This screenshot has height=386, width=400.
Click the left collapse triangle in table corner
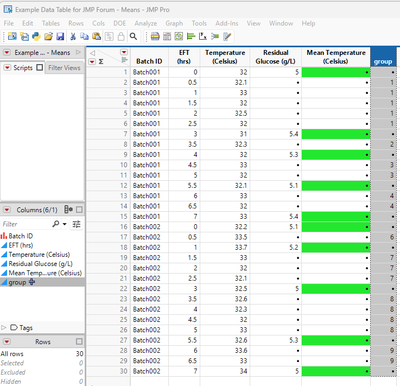(93, 53)
